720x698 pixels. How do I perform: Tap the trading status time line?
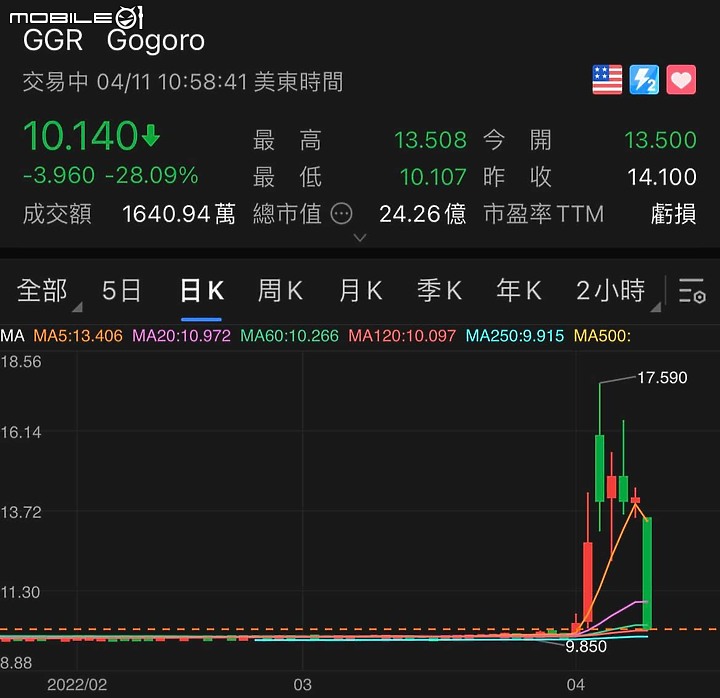pyautogui.click(x=183, y=82)
